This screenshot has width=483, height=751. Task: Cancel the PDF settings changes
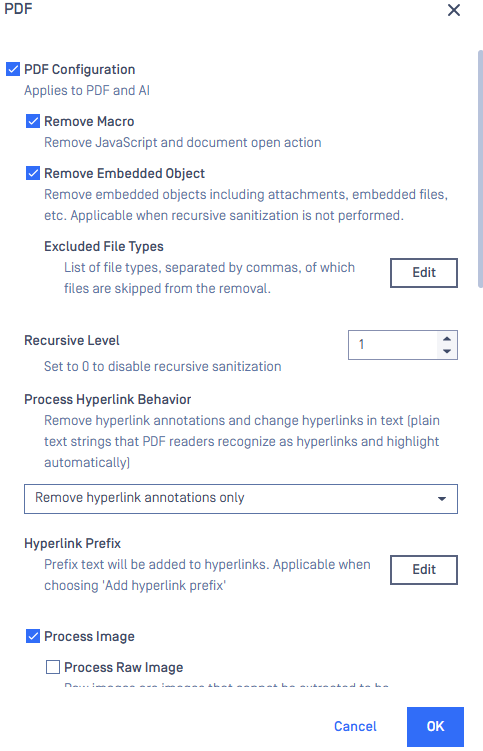(355, 726)
